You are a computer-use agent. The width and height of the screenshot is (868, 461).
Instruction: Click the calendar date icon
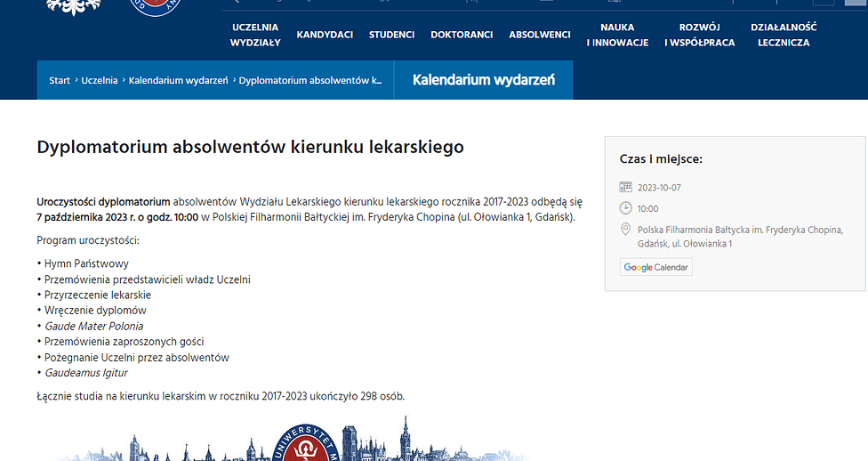coord(625,187)
